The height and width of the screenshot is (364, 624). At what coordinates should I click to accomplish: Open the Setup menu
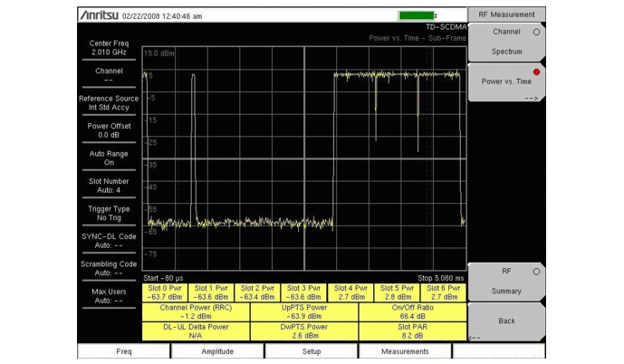312,351
